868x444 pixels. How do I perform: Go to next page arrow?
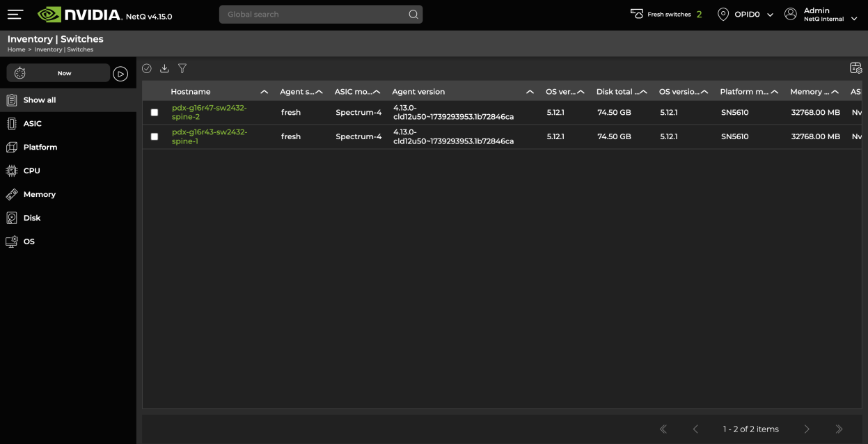[807, 429]
